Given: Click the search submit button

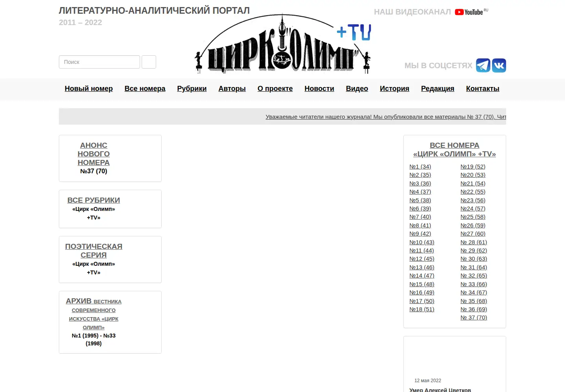Looking at the screenshot, I should point(149,62).
